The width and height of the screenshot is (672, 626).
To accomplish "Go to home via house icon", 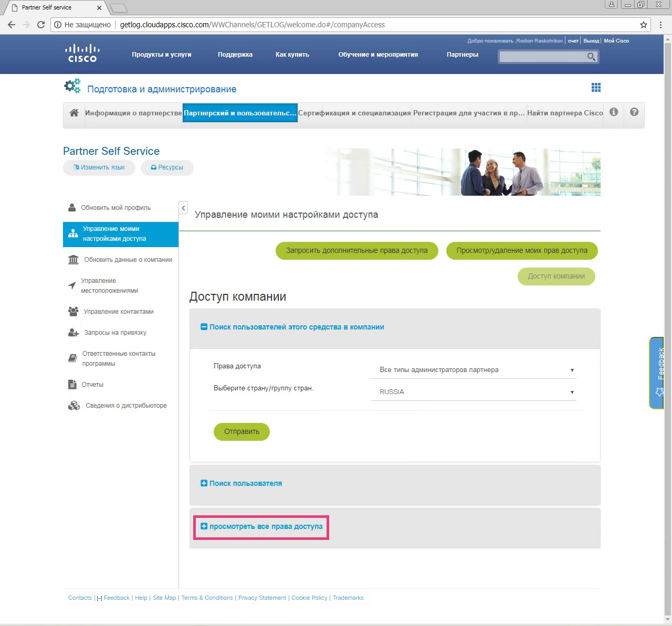I will coord(74,113).
